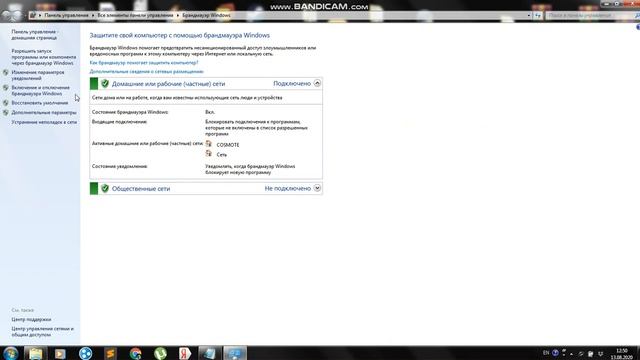The image size is (640, 360).
Task: Open the clock showing 12:50
Action: tap(622, 353)
